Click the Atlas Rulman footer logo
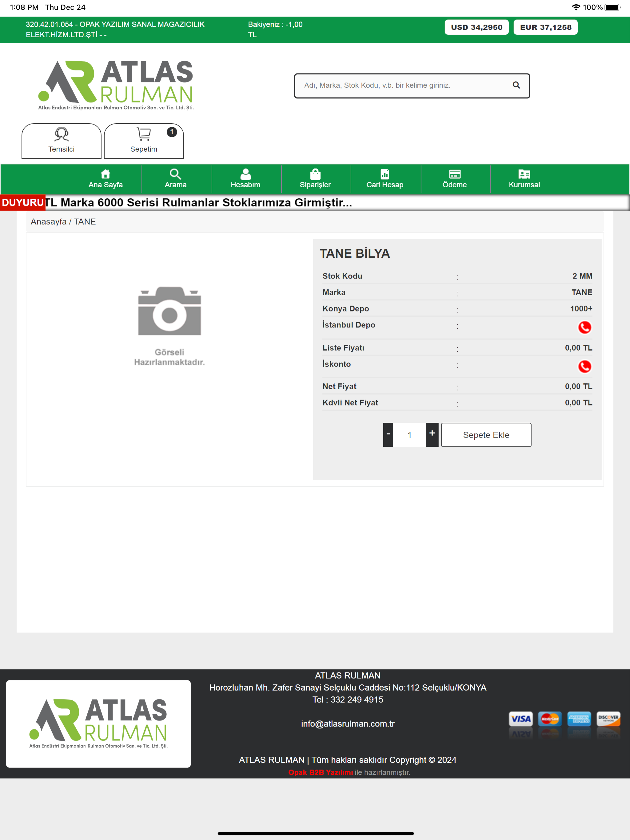630x840 pixels. (x=98, y=724)
